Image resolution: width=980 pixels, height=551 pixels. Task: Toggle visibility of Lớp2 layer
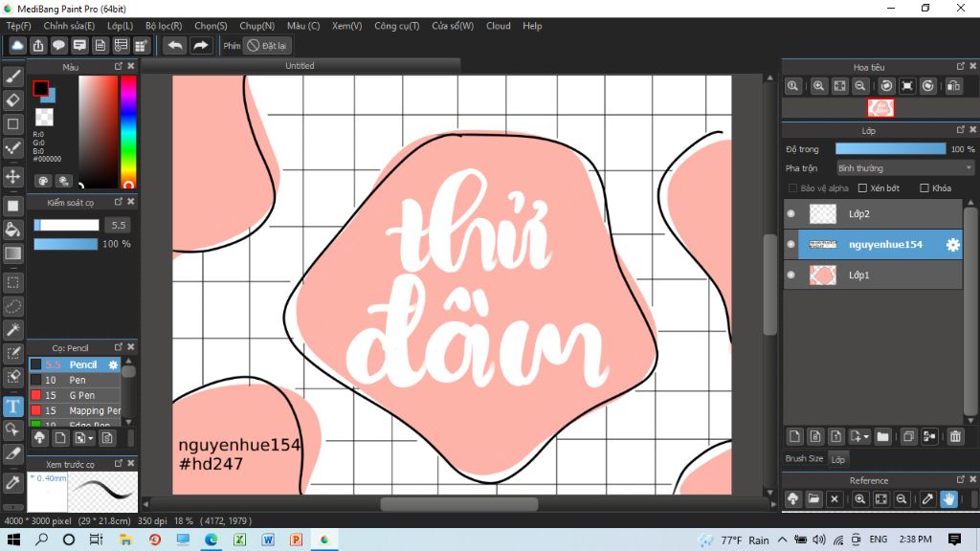(x=791, y=213)
